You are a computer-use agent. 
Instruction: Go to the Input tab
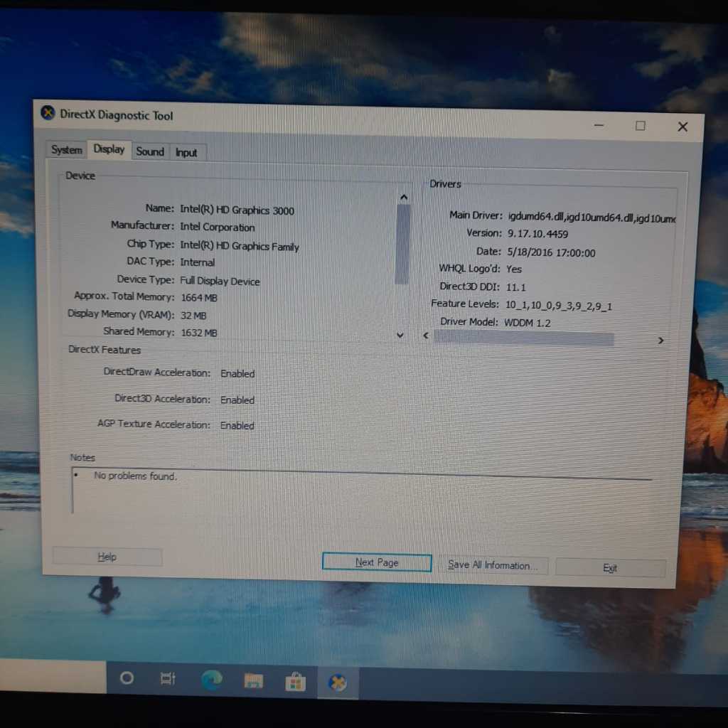click(x=186, y=153)
